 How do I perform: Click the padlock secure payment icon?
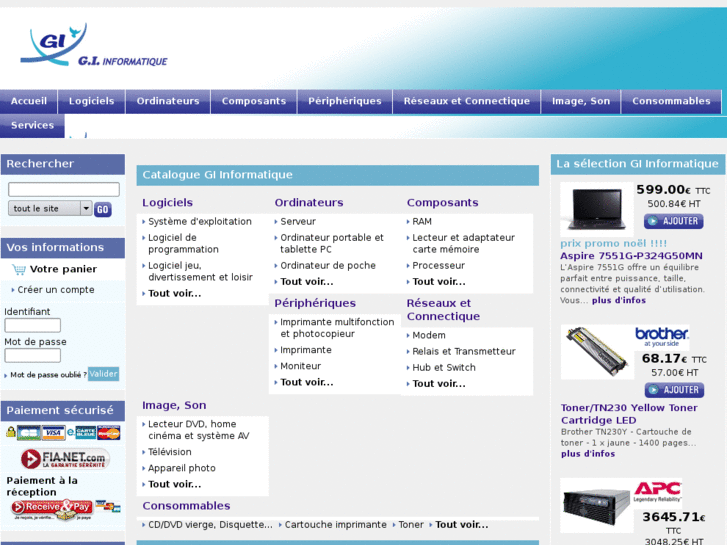click(11, 432)
